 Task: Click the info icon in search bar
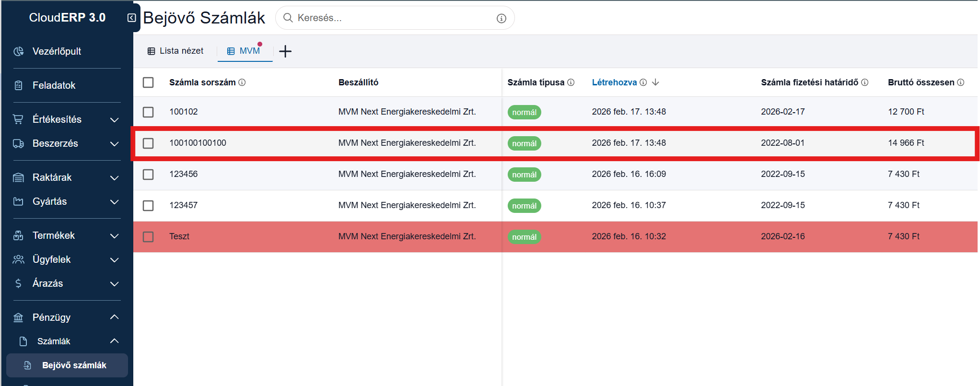click(x=501, y=18)
